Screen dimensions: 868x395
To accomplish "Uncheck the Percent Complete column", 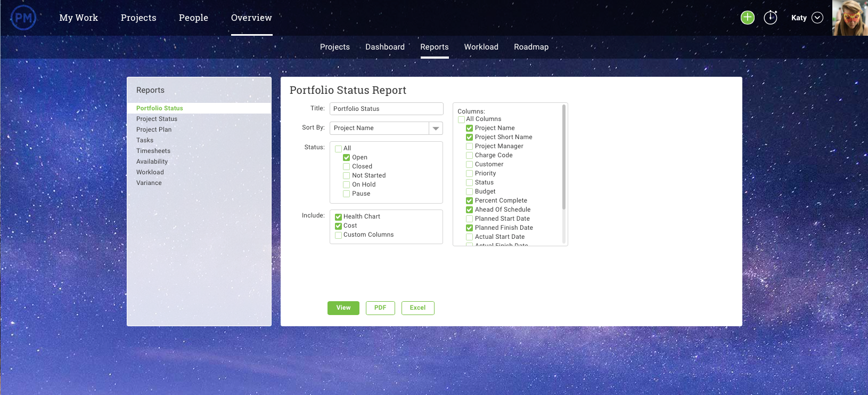I will tap(470, 201).
